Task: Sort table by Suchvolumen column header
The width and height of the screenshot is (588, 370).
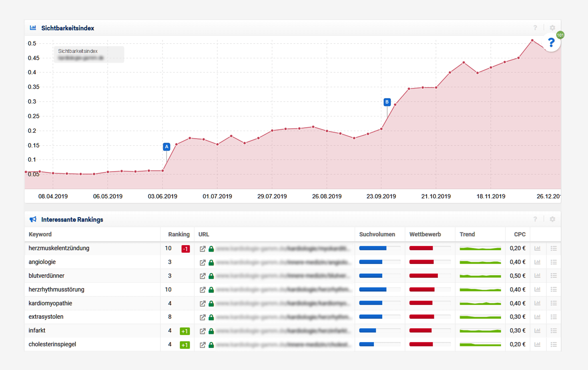Action: pos(377,234)
